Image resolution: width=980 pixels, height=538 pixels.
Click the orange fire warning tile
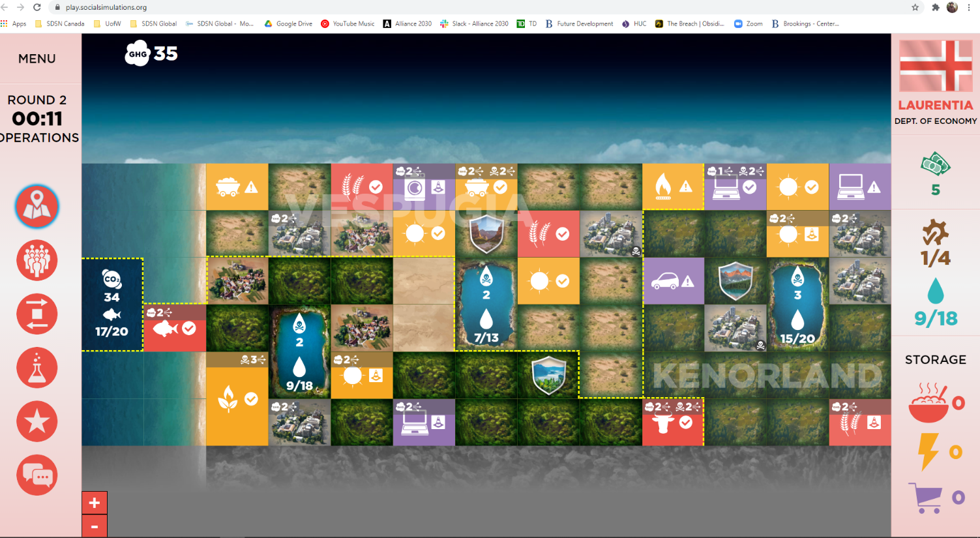coord(673,187)
